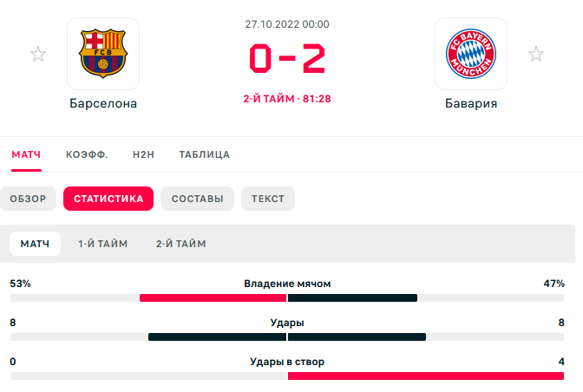Favorite Bavaria with the right star

[x=536, y=55]
